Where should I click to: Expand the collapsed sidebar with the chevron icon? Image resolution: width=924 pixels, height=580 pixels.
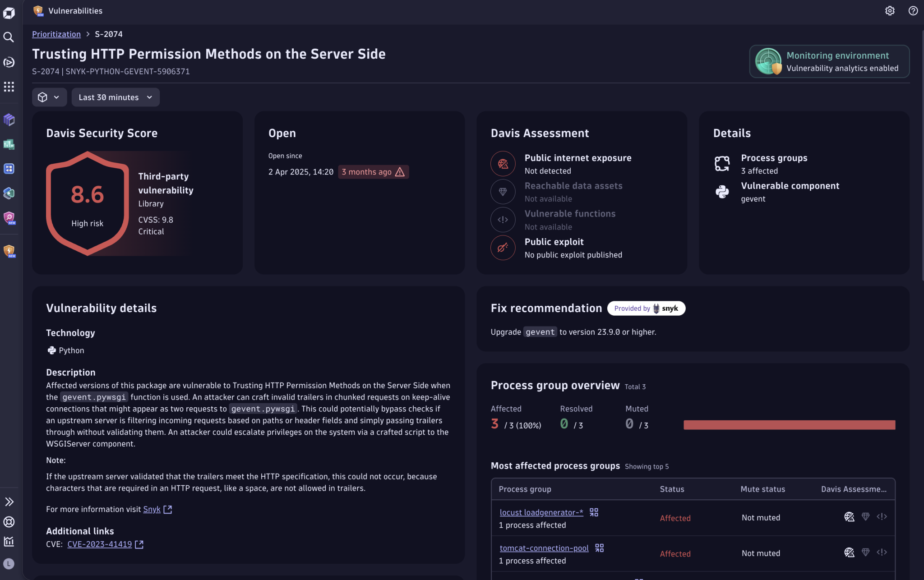coord(9,502)
